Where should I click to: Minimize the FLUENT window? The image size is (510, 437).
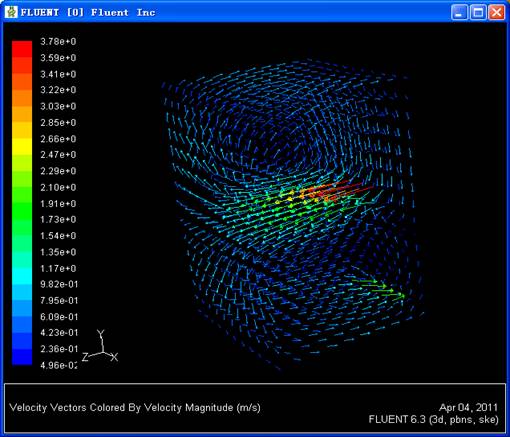[x=459, y=13]
